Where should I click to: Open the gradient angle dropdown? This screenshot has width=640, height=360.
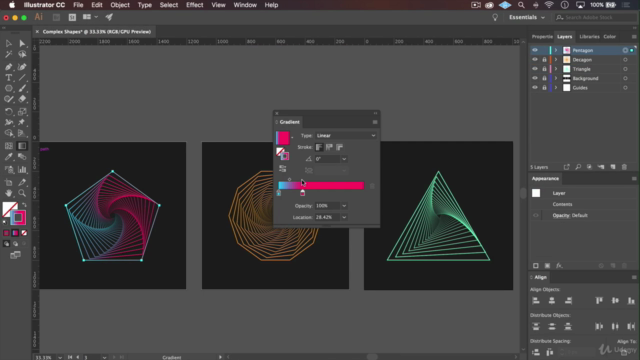(x=344, y=159)
